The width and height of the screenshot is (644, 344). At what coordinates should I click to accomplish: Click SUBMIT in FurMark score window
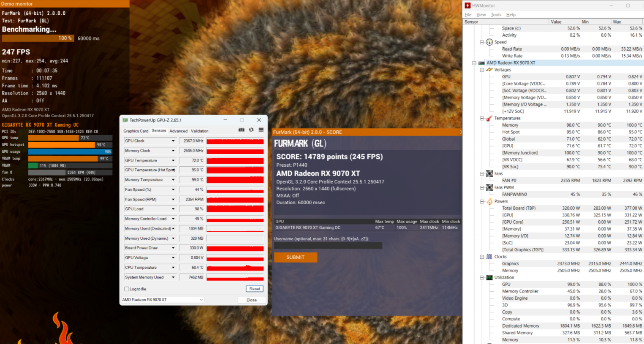click(295, 257)
